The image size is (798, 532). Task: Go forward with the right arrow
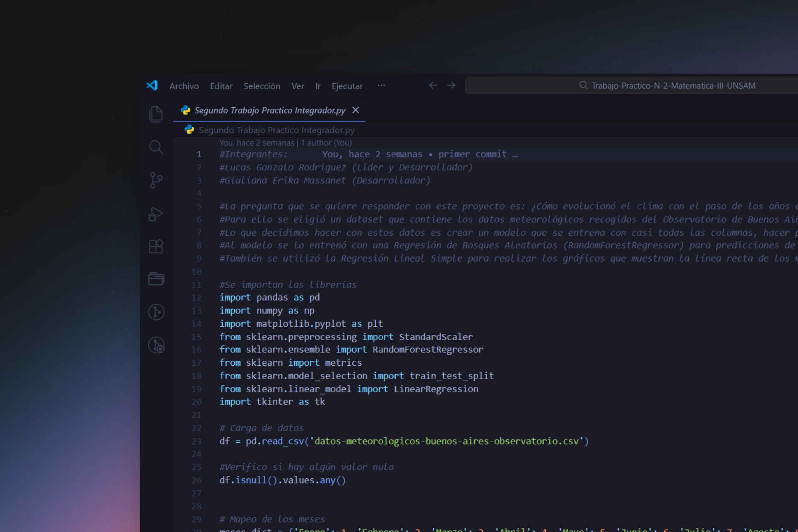451,86
